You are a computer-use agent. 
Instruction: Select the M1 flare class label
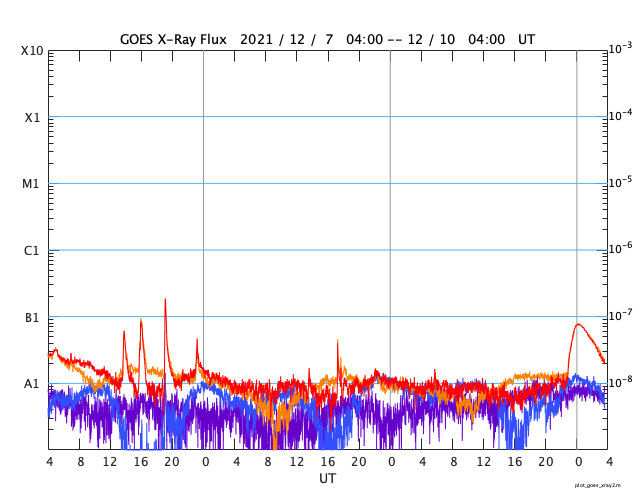[x=31, y=184]
